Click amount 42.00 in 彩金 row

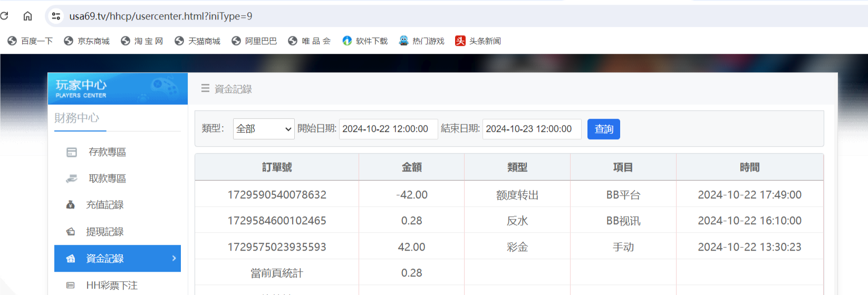click(412, 247)
